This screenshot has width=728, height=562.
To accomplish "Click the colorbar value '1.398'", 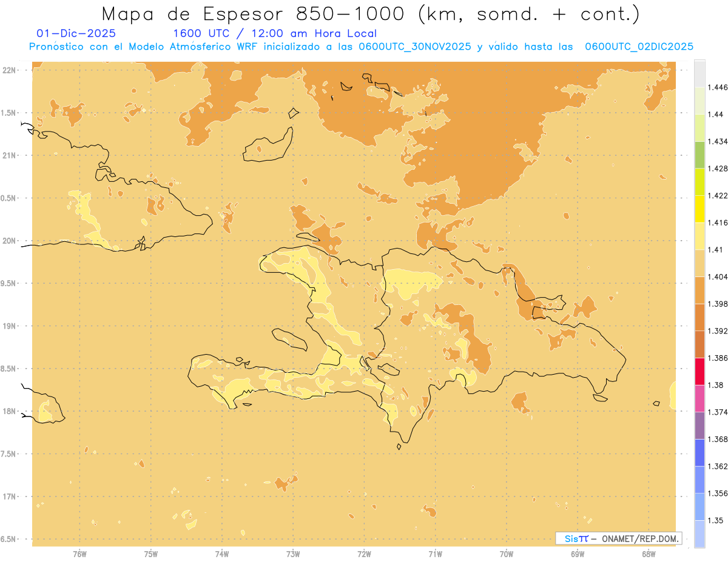I will click(718, 304).
